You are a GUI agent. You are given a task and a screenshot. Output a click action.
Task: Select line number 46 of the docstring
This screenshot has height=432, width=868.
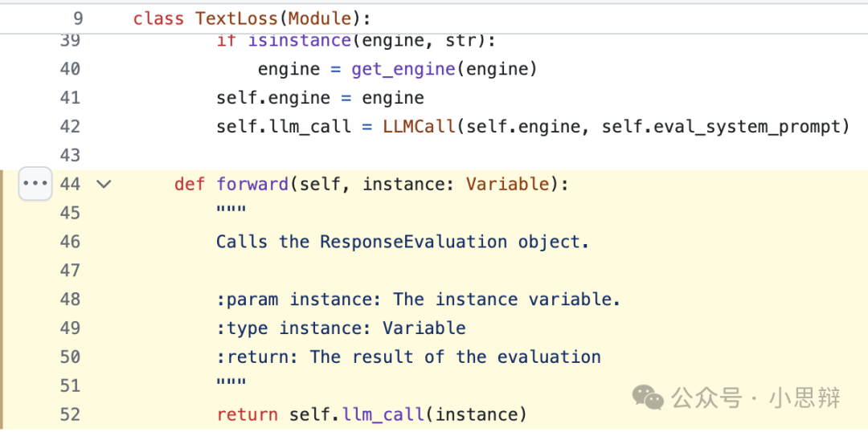[70, 242]
